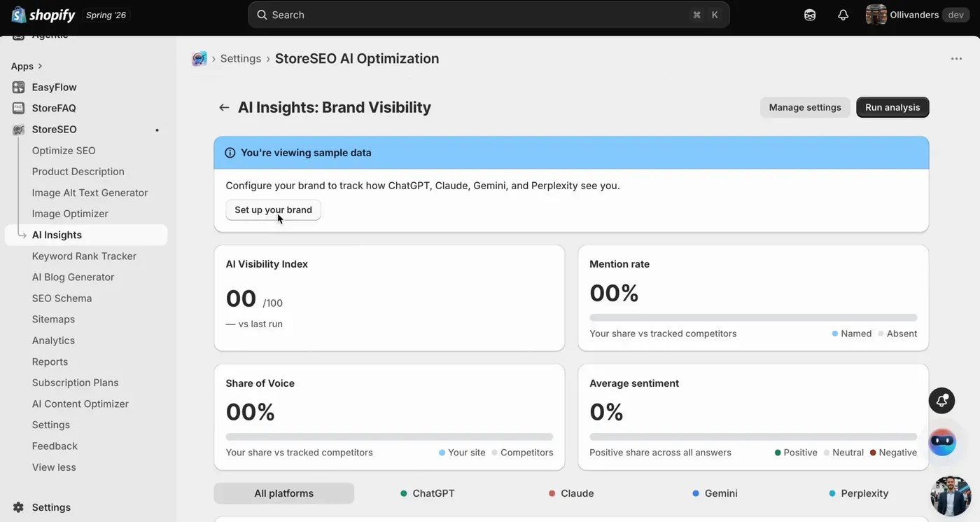
Task: Open the three-dot more actions menu
Action: pyautogui.click(x=956, y=59)
